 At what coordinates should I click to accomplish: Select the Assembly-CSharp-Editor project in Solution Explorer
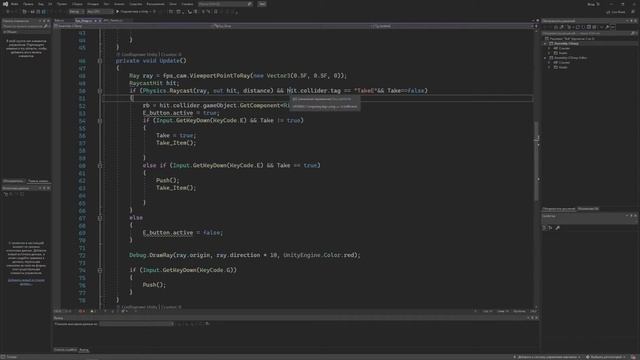pos(570,58)
